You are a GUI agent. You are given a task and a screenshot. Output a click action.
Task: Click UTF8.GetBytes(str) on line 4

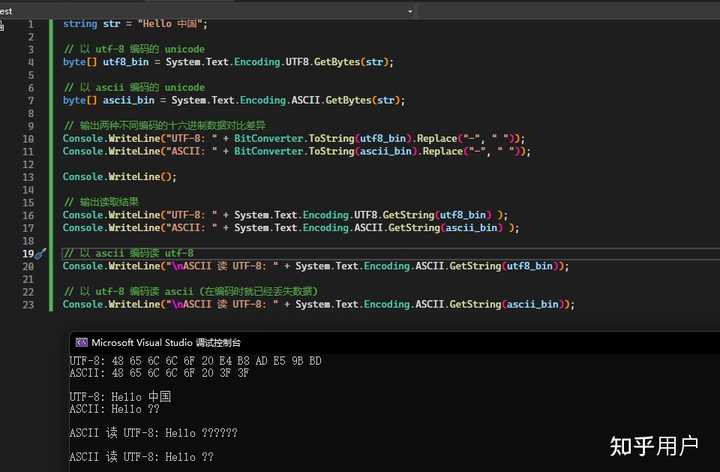click(338, 62)
